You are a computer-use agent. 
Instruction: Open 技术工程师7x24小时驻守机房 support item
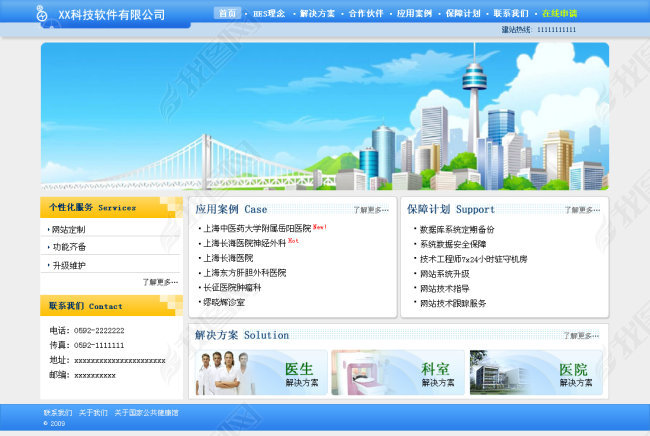(473, 259)
